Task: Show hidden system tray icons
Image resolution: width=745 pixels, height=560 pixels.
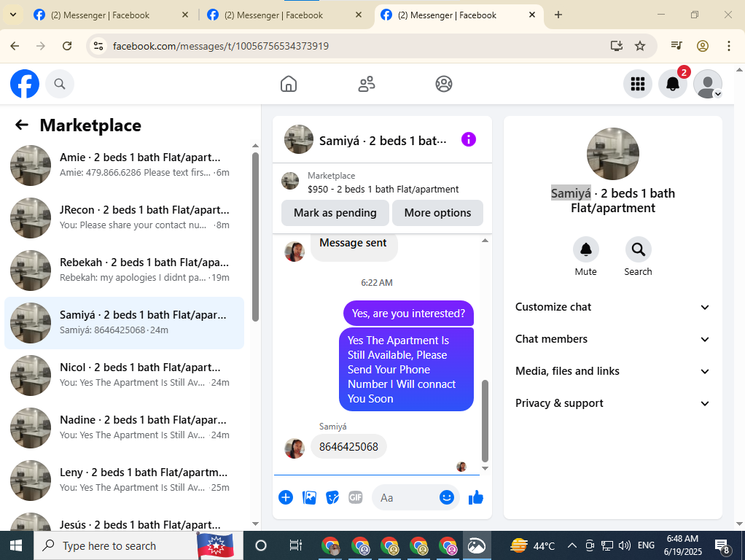Action: [x=572, y=545]
